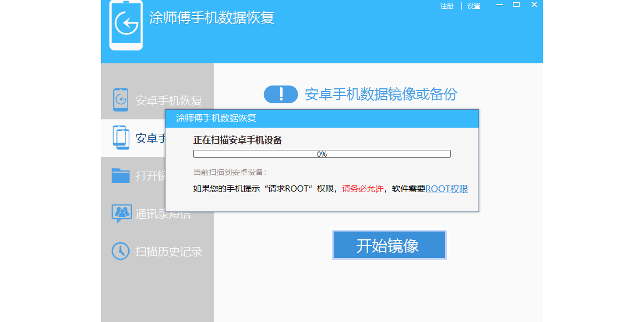Click the contacts chat bubble icon
The height and width of the screenshot is (322, 644).
(x=121, y=213)
